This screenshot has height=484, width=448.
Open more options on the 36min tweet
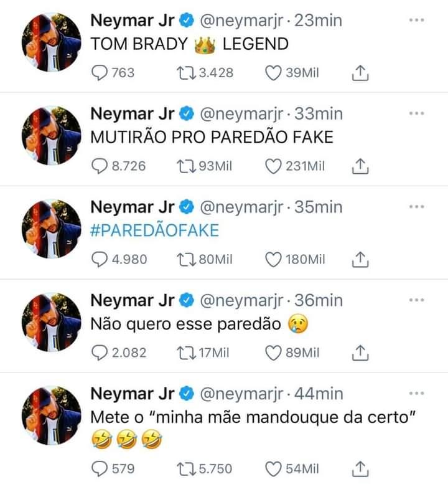click(416, 301)
